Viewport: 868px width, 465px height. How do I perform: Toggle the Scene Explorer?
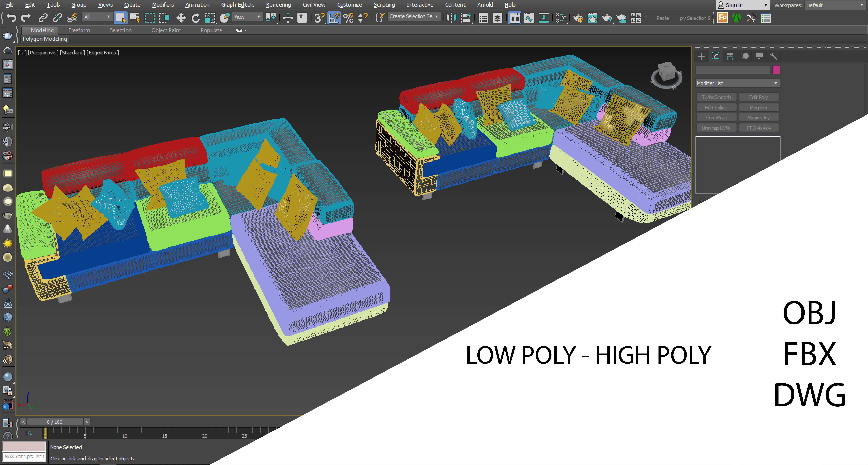click(x=483, y=18)
